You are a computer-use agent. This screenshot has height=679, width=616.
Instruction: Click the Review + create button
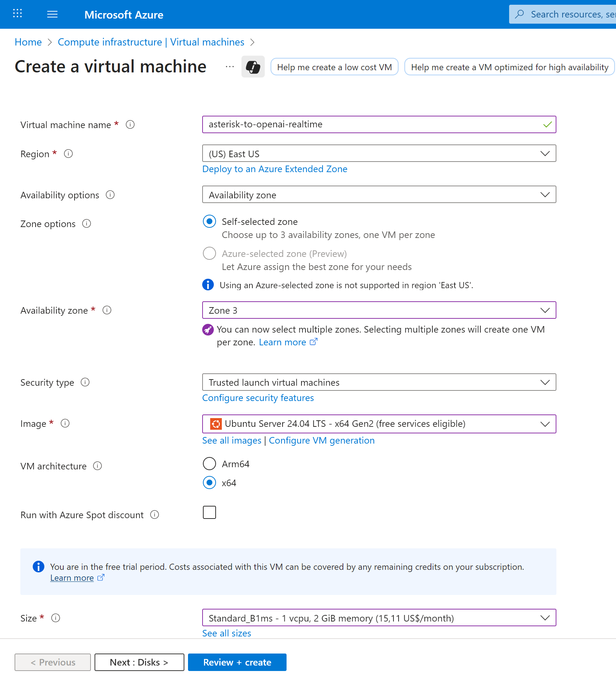click(x=237, y=663)
